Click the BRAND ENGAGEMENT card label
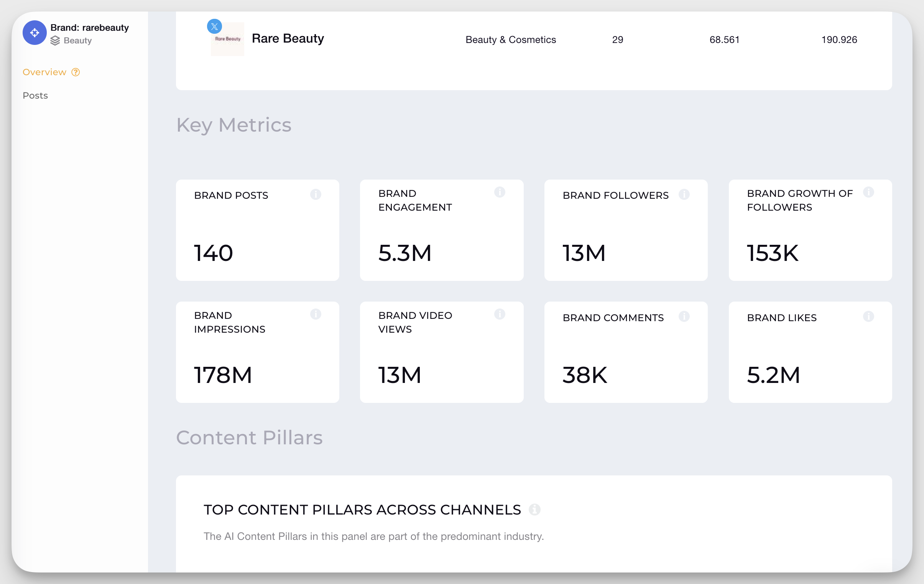This screenshot has height=584, width=924. click(415, 200)
